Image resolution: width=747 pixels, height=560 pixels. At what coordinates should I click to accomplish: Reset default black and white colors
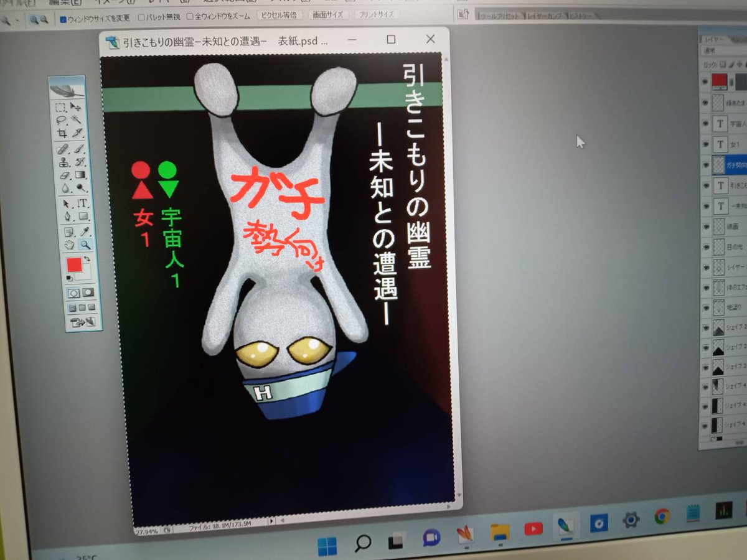(x=69, y=278)
